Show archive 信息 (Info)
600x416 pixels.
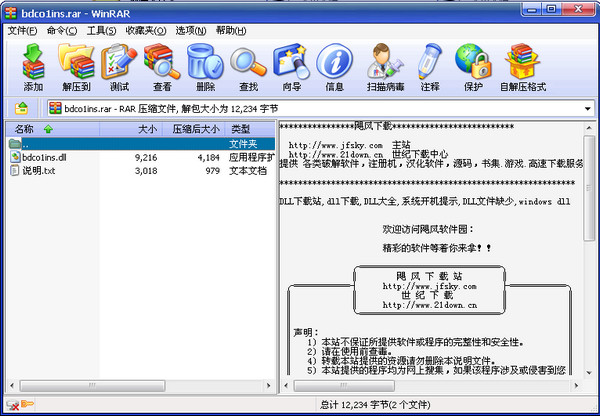coord(334,68)
